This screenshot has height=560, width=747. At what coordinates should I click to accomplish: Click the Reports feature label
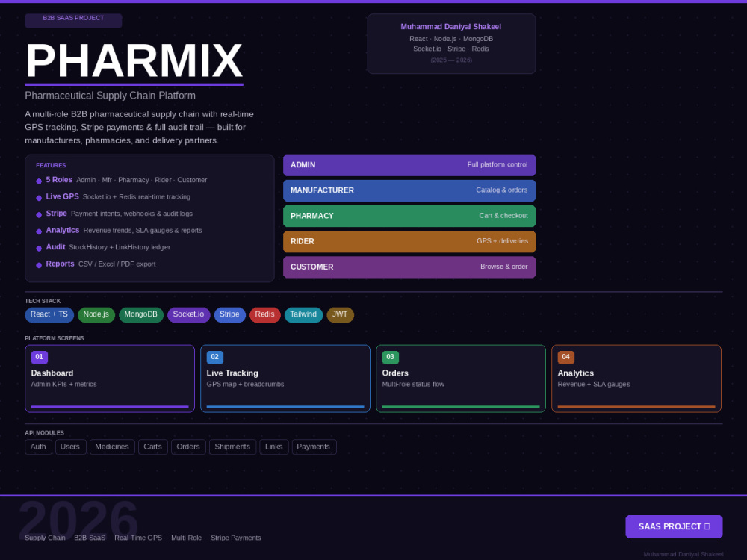click(60, 264)
